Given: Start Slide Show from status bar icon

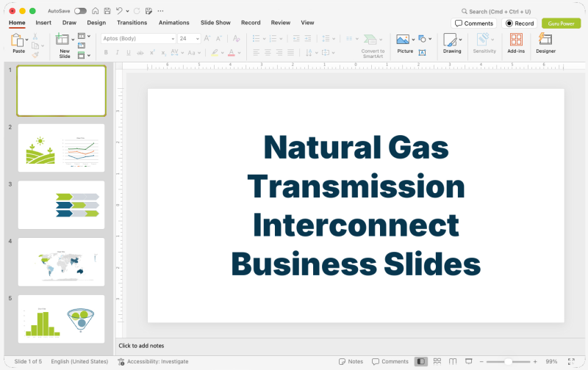Looking at the screenshot, I should [469, 361].
